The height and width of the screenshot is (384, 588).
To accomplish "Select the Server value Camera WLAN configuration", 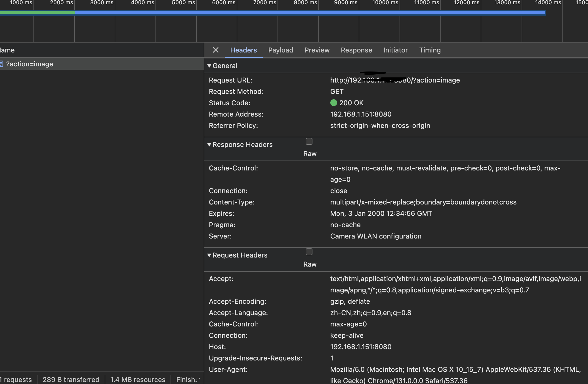I will click(376, 236).
